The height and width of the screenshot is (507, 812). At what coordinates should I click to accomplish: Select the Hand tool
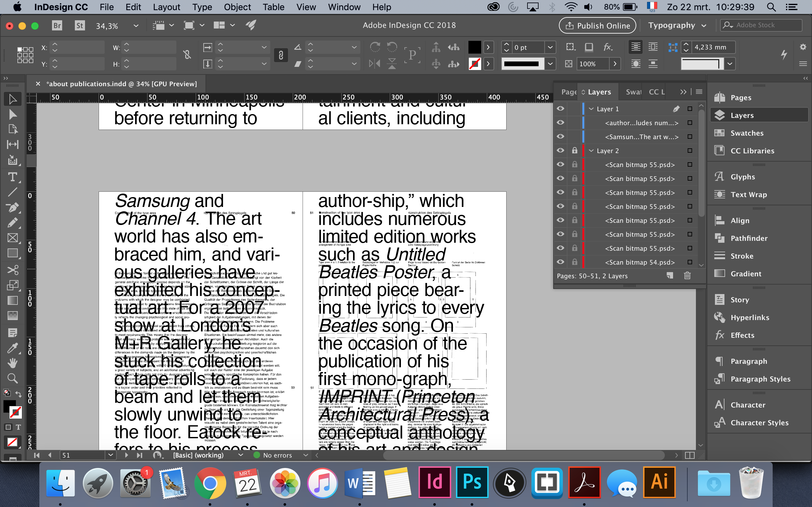[13, 363]
